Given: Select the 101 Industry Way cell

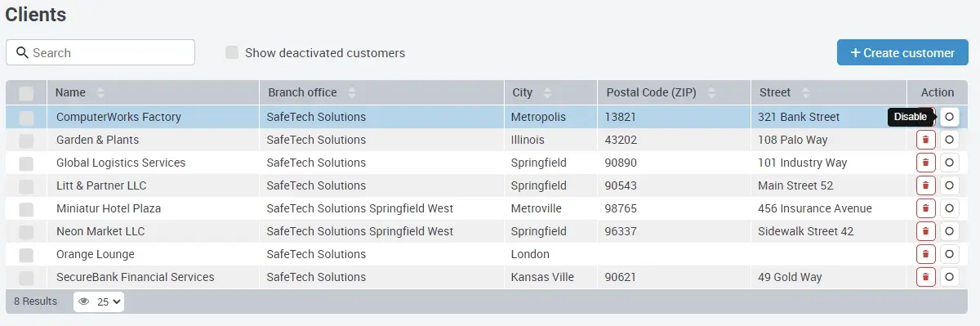Looking at the screenshot, I should click(x=803, y=163).
